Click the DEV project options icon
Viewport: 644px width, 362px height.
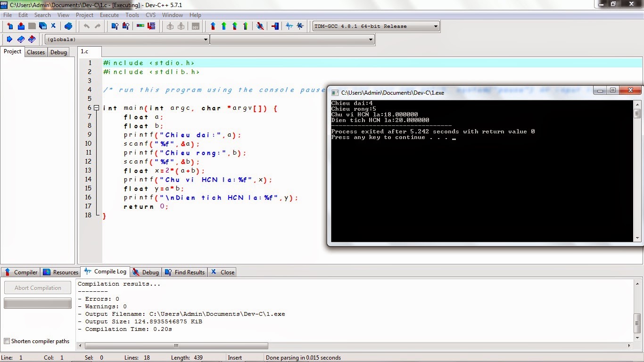click(196, 26)
